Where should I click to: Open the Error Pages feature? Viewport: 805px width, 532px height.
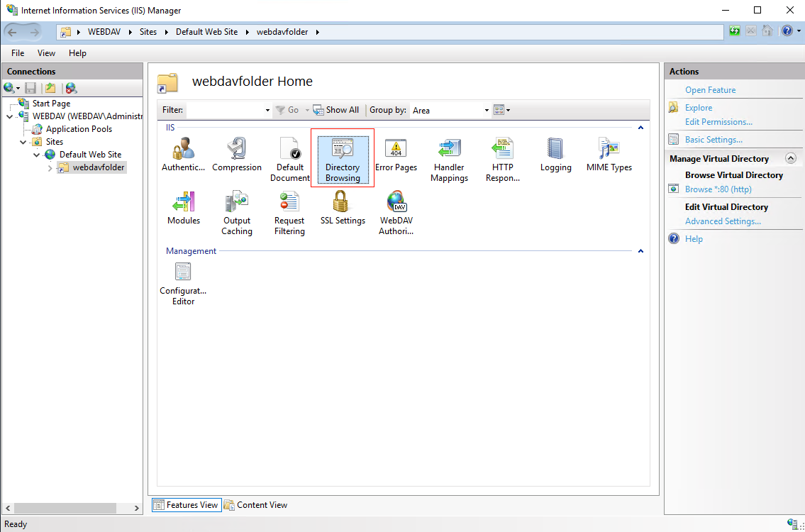tap(396, 155)
